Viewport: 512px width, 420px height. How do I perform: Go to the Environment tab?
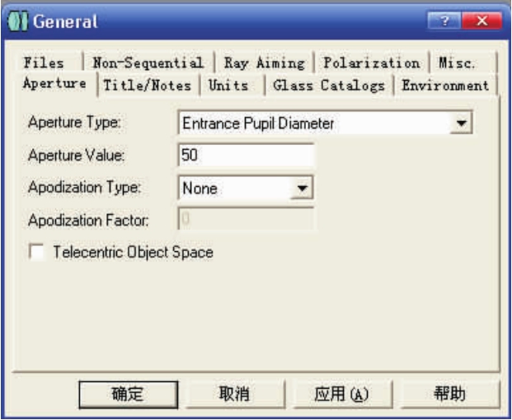(445, 86)
